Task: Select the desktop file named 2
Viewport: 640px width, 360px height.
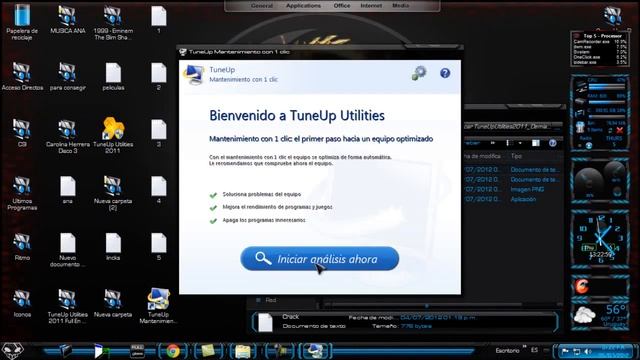Action: pos(159,76)
